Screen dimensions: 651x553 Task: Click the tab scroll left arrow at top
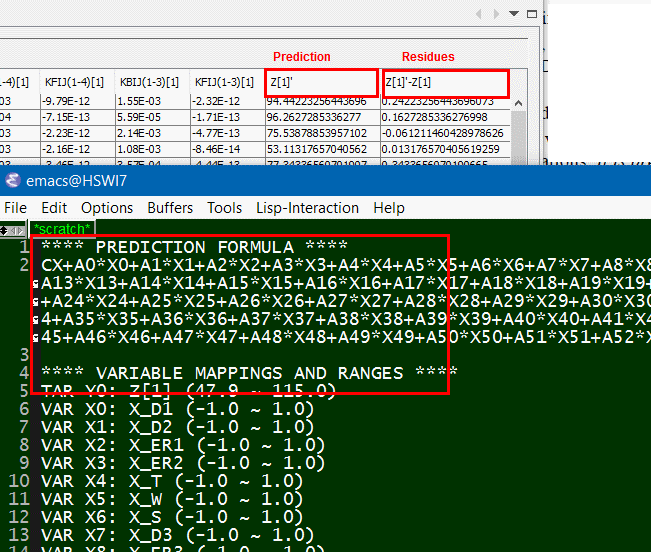click(x=481, y=14)
